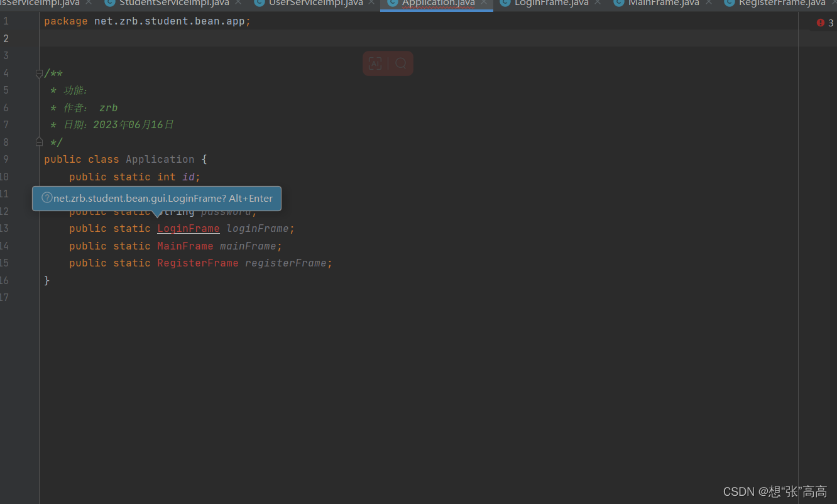Click the loginFrame field name
Image resolution: width=837 pixels, height=504 pixels.
pos(258,229)
